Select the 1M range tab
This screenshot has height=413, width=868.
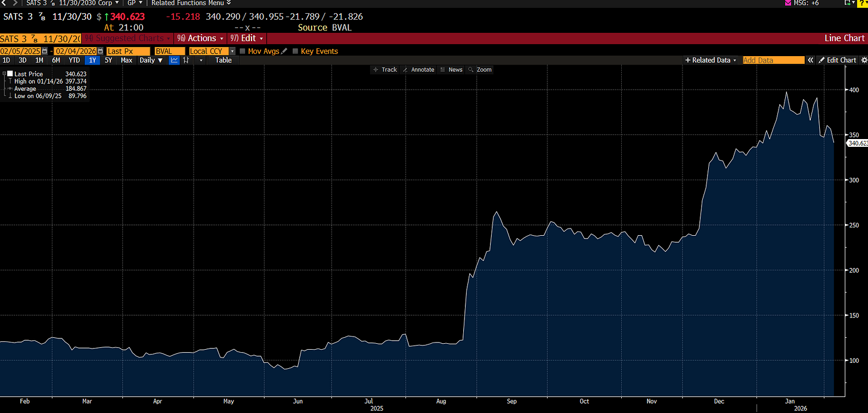(x=39, y=60)
